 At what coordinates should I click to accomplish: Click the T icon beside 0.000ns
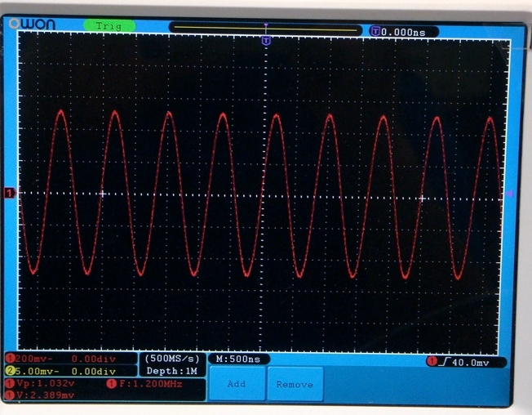[x=375, y=32]
